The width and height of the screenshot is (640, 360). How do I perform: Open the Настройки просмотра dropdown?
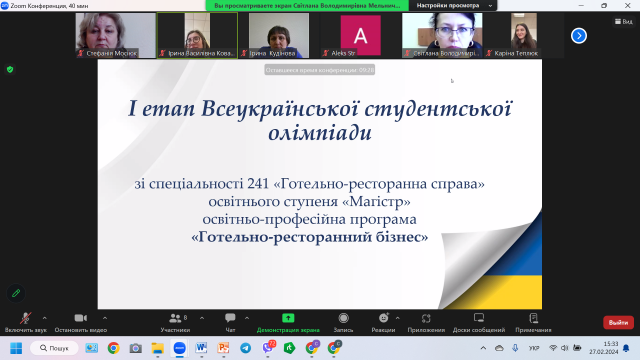tap(453, 5)
